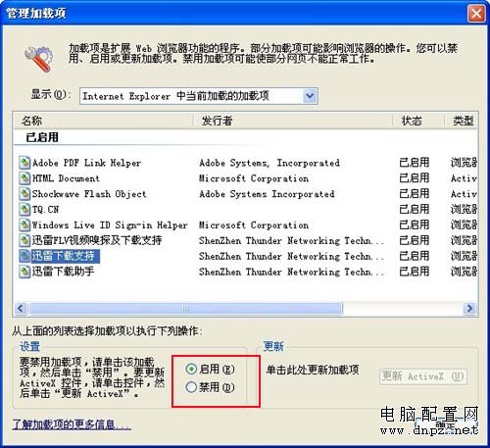Image resolution: width=490 pixels, height=448 pixels.
Task: Sort by the 名称 column header
Action: [x=31, y=121]
